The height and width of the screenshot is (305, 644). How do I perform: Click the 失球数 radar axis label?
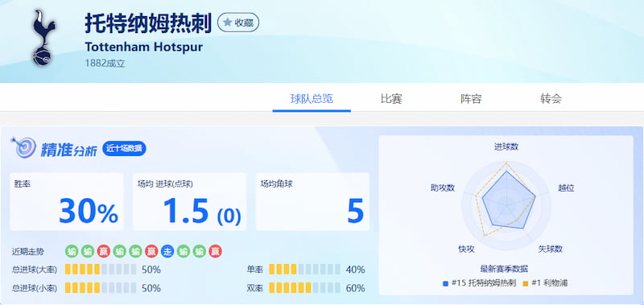551,249
